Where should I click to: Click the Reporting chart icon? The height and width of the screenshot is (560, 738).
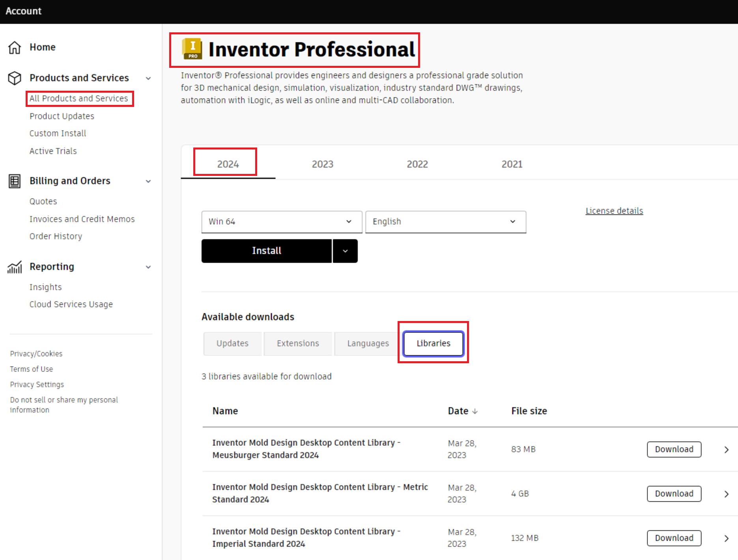(15, 267)
